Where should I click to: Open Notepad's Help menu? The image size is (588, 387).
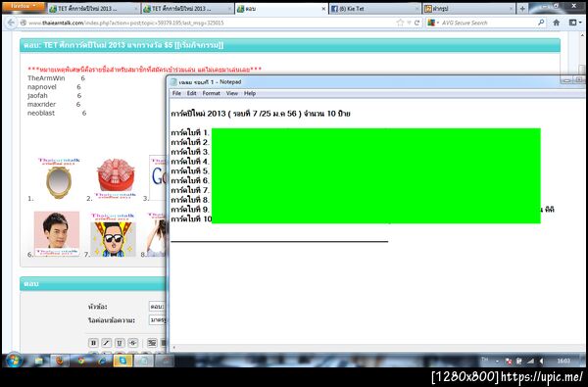pyautogui.click(x=250, y=93)
